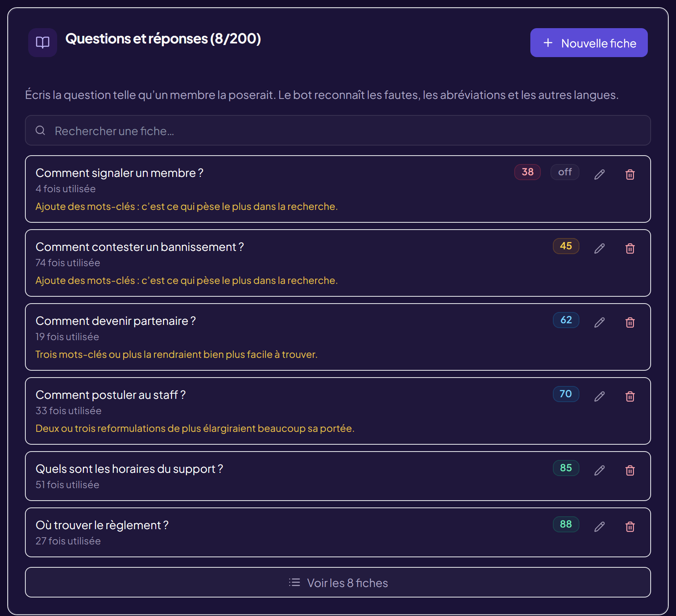This screenshot has height=616, width=676.
Task: Click score badge 38 on signaler un membre
Action: 528,172
